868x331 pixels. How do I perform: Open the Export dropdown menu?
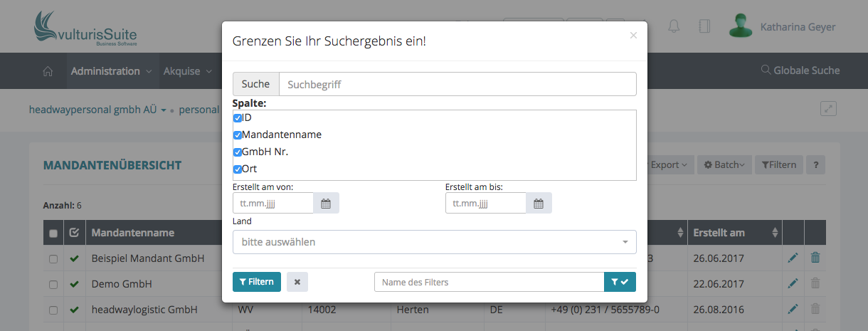point(669,165)
